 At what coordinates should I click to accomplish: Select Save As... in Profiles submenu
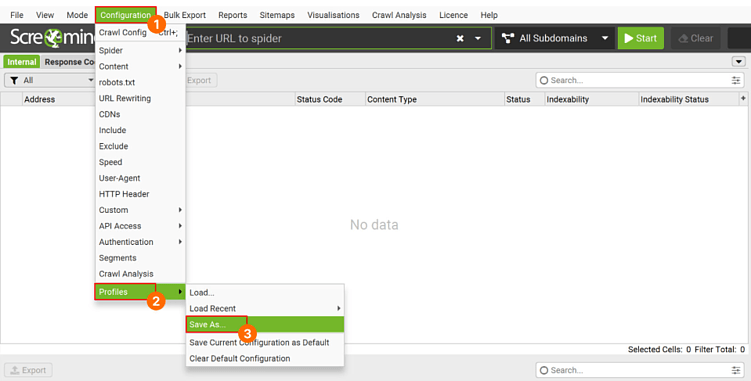click(x=265, y=324)
